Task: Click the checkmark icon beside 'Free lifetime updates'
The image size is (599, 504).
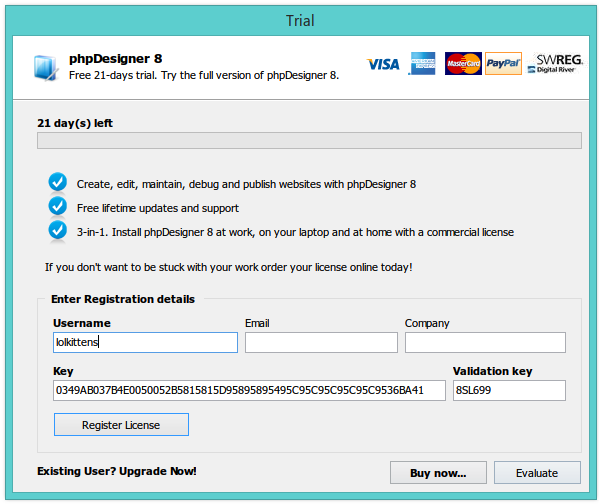Action: click(58, 206)
